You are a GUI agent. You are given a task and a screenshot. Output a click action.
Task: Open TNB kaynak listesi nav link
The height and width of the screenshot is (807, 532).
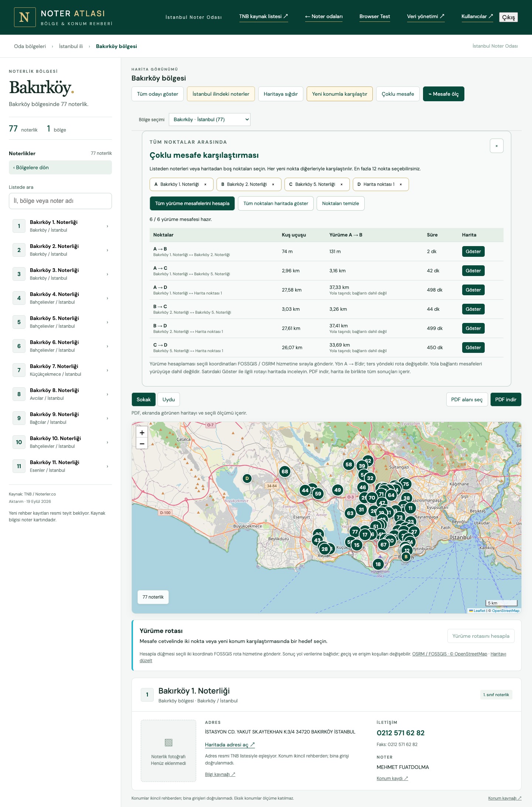(263, 17)
